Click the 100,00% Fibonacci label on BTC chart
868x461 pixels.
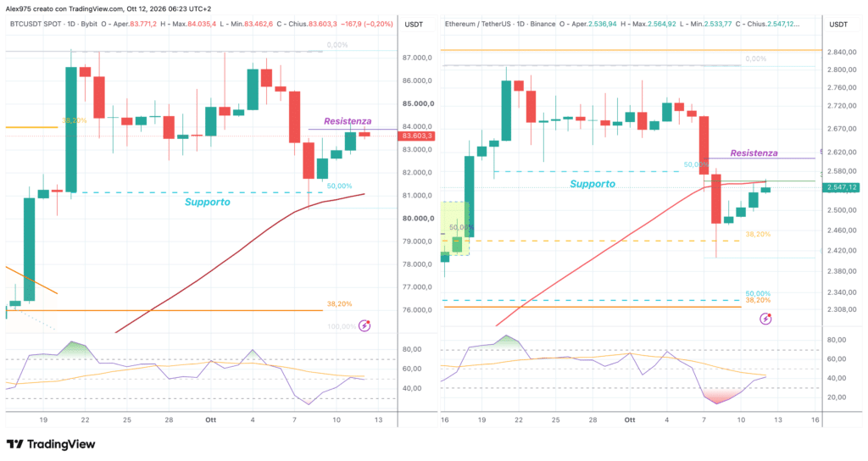[x=342, y=326]
